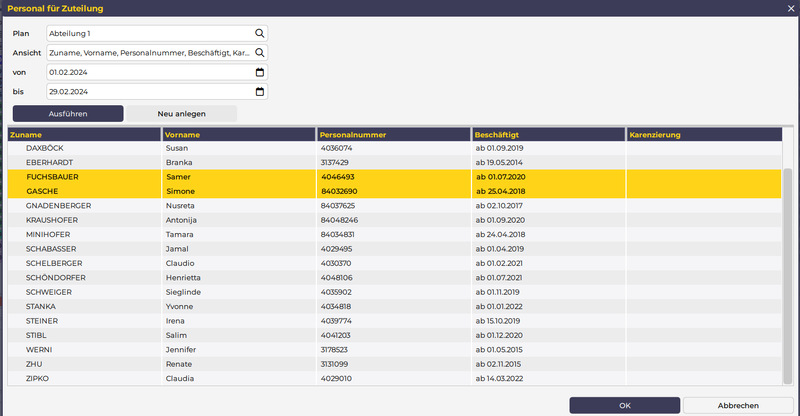Click the search icon in Plan field

(260, 33)
